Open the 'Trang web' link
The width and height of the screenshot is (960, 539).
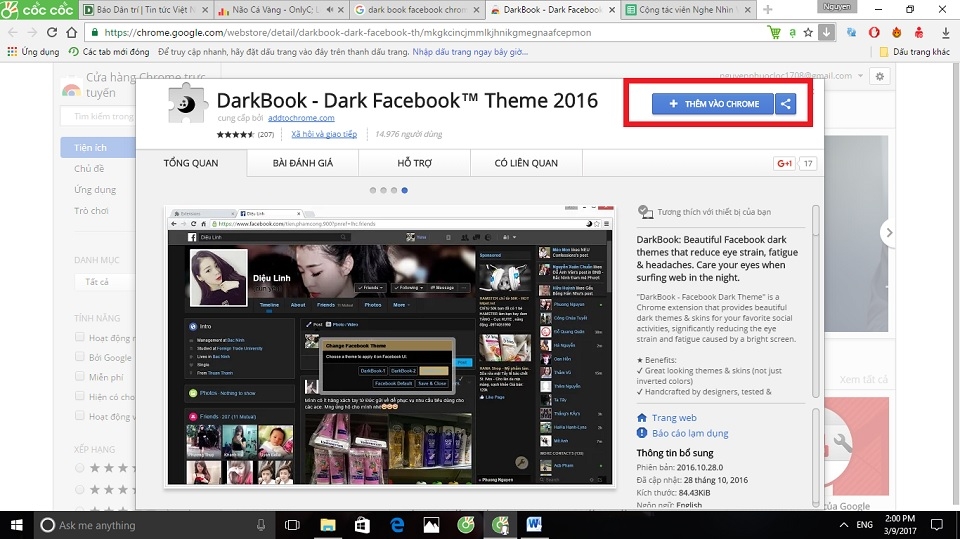coord(674,418)
